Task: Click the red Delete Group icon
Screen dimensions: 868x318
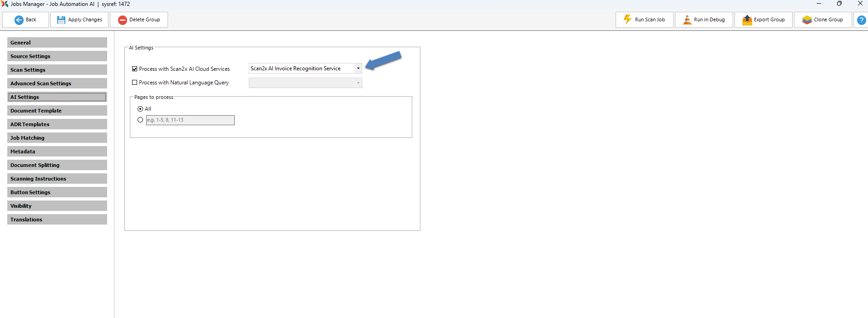Action: tap(122, 20)
